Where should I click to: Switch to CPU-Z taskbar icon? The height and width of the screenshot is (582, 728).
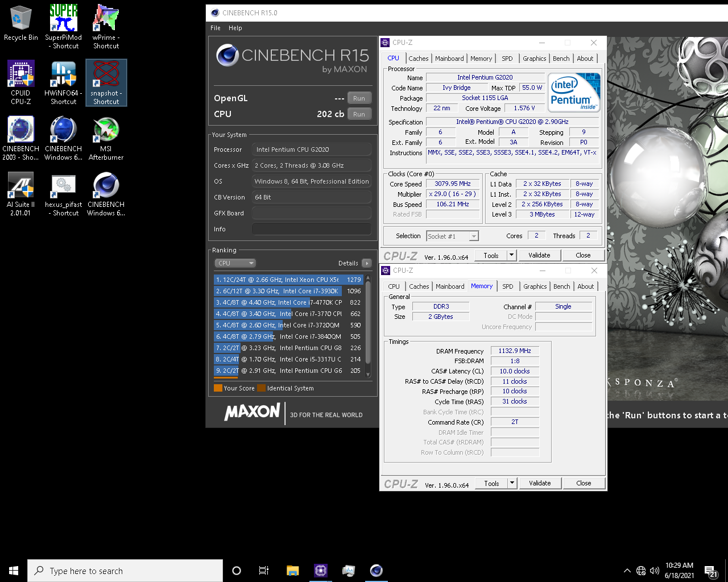click(x=321, y=571)
